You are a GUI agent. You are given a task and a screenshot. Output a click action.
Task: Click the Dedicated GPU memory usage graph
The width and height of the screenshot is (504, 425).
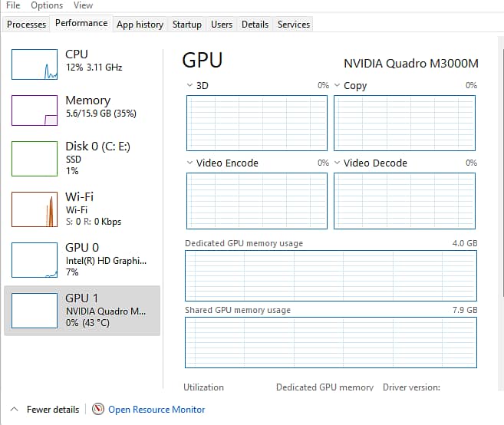(331, 275)
